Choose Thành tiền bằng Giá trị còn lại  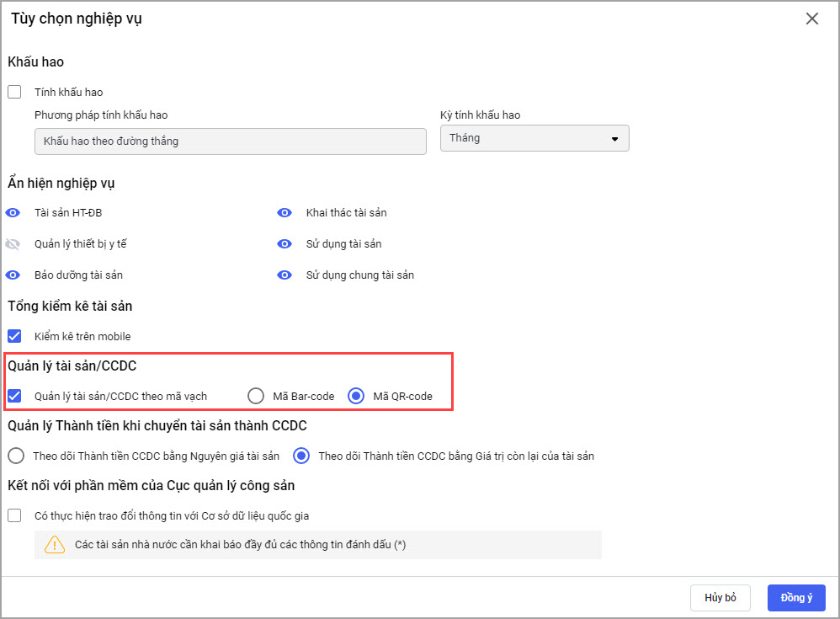point(300,456)
